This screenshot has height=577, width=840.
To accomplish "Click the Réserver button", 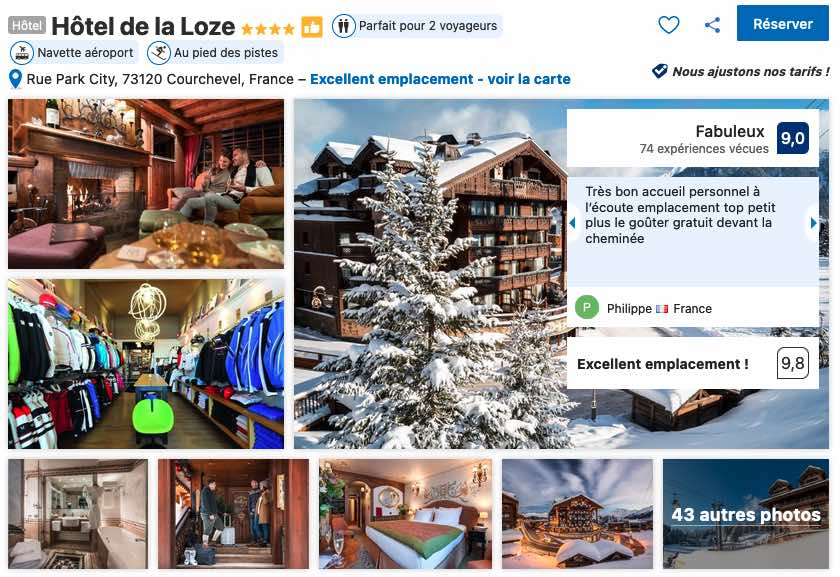I will [783, 24].
